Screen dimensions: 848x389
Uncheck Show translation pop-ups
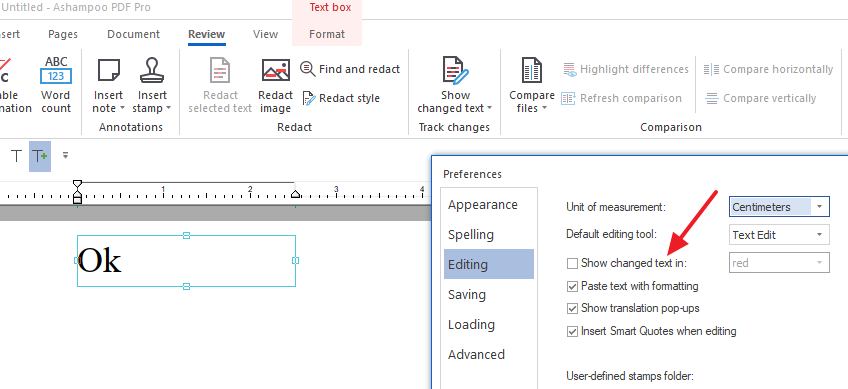[x=572, y=308]
